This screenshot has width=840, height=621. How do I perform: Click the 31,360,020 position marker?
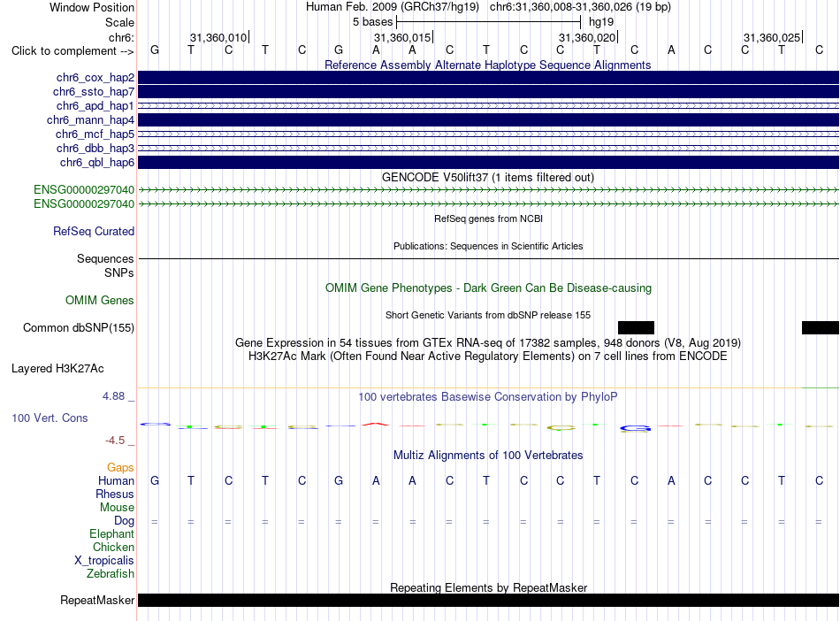pos(588,37)
